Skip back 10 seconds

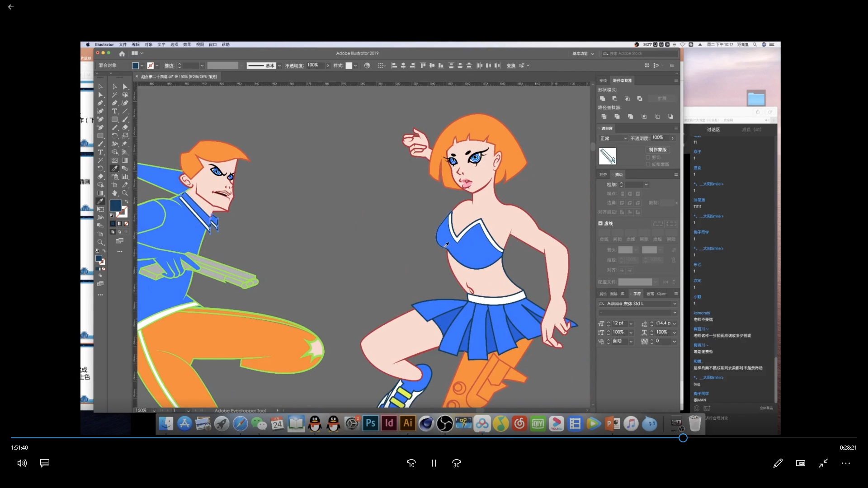[411, 463]
